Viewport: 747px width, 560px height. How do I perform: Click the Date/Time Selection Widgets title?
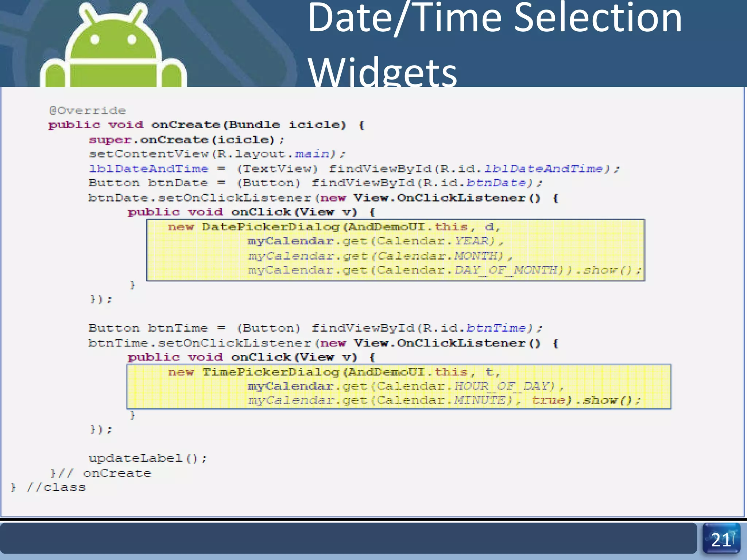pos(495,44)
